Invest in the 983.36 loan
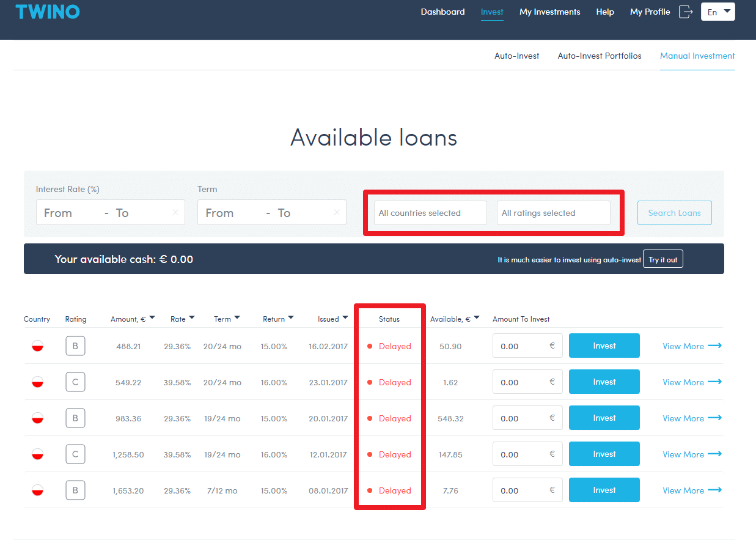Image resolution: width=756 pixels, height=540 pixels. pos(604,418)
